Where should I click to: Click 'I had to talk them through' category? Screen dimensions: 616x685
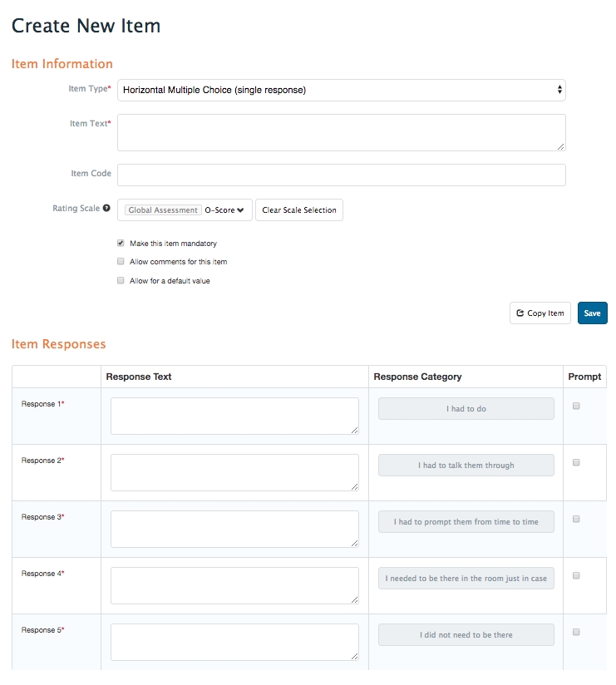click(x=466, y=466)
